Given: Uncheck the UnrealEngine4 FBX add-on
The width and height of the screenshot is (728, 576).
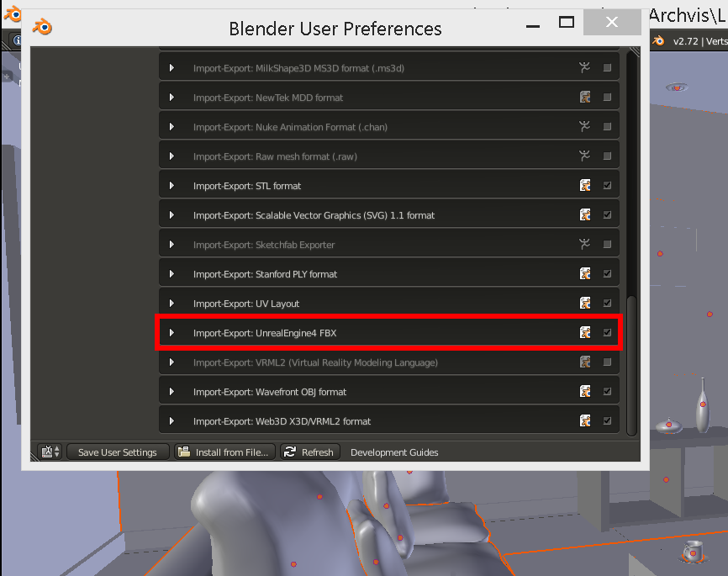Looking at the screenshot, I should click(x=607, y=333).
